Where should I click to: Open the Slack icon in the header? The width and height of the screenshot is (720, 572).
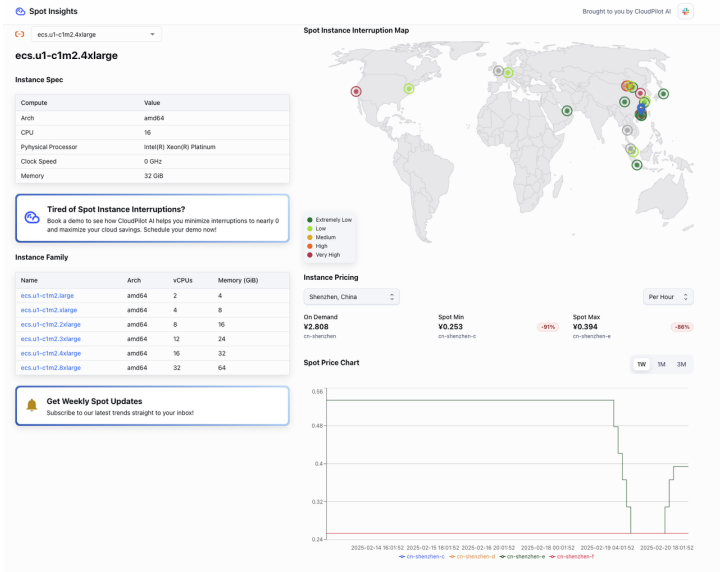(x=685, y=11)
